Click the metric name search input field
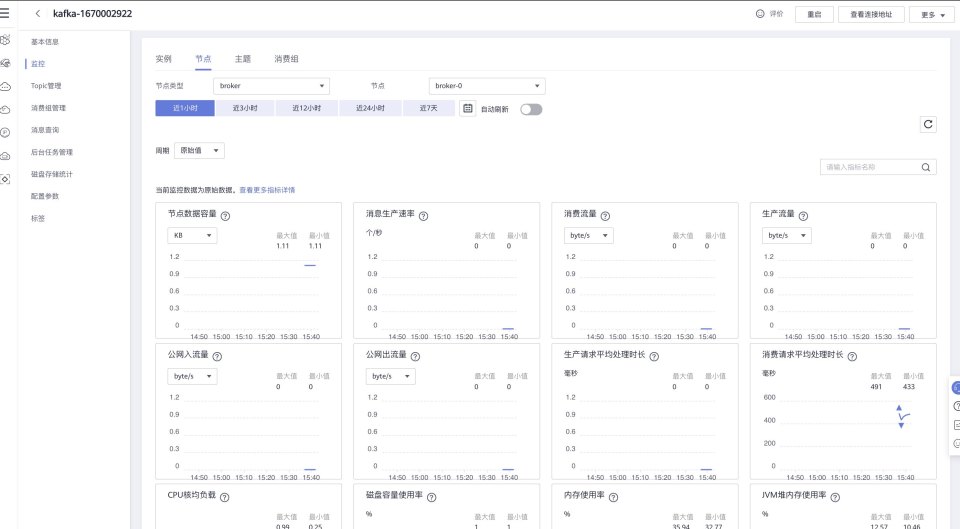Screen dimensions: 960x529 pyautogui.click(x=868, y=167)
